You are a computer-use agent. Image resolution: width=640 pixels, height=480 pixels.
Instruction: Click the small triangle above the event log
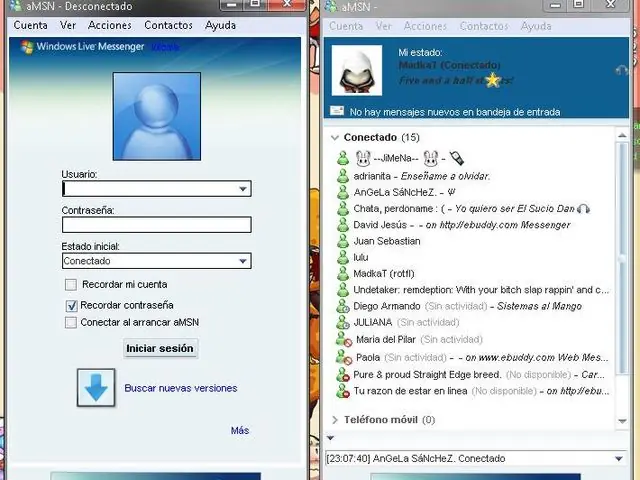pyautogui.click(x=331, y=438)
